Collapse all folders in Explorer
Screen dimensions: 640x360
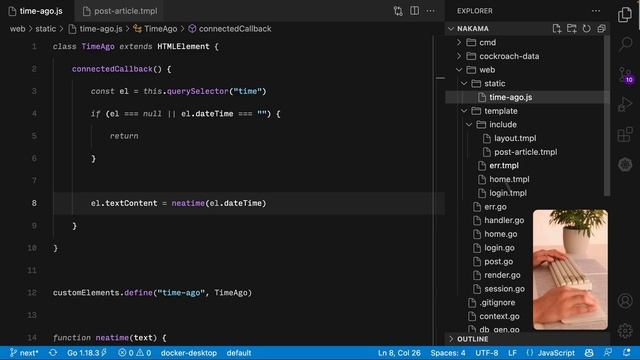pos(601,29)
